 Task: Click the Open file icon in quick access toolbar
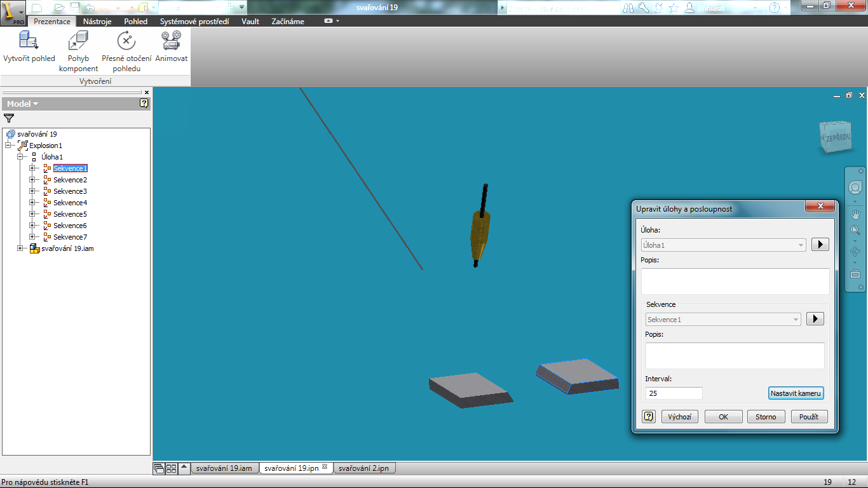pyautogui.click(x=59, y=8)
